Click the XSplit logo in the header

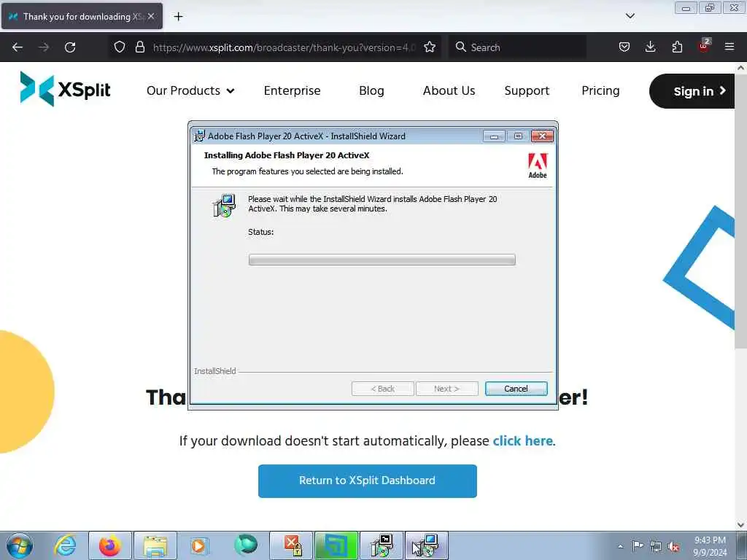65,89
